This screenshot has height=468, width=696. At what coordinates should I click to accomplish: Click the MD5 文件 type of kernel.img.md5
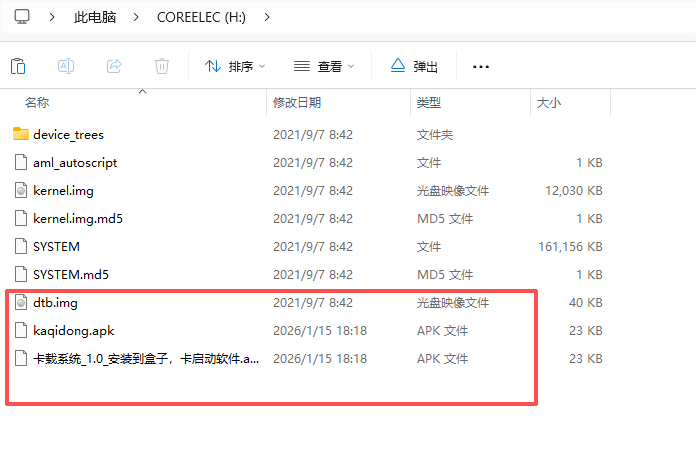445,219
